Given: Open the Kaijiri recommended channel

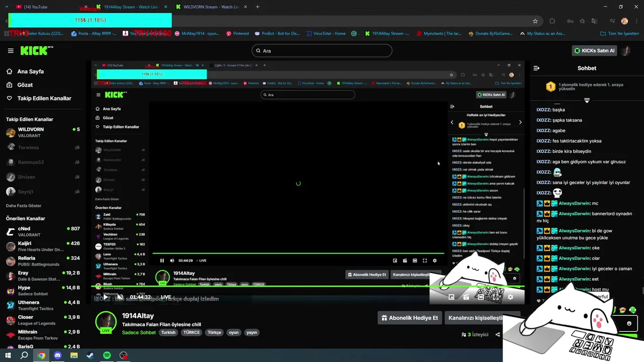Looking at the screenshot, I should 43,246.
